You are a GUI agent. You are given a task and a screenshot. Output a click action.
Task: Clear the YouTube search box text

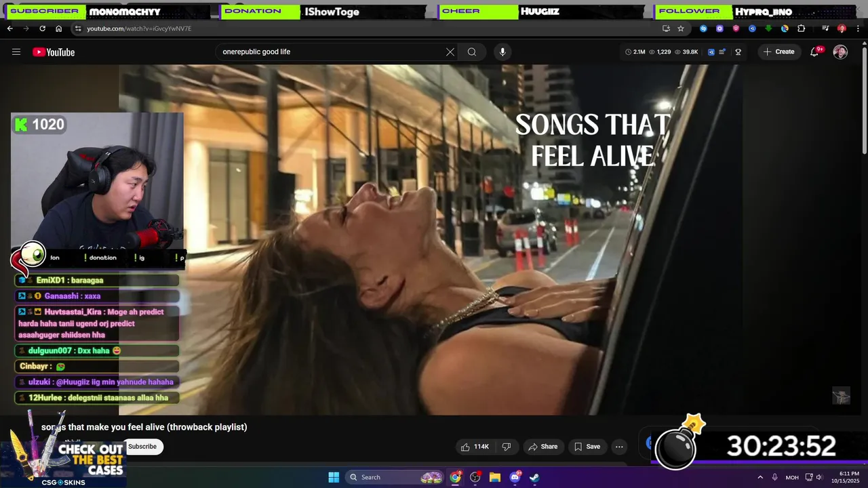[450, 52]
